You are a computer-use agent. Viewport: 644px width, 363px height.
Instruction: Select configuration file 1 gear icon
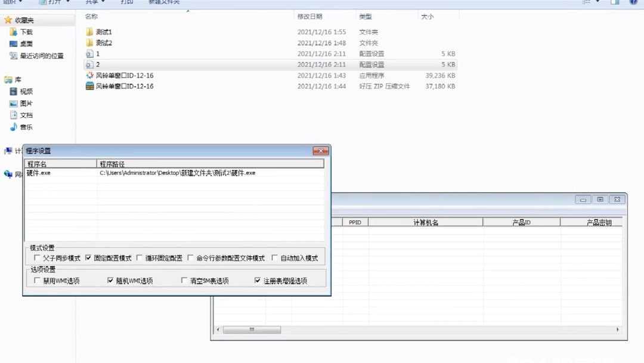89,53
